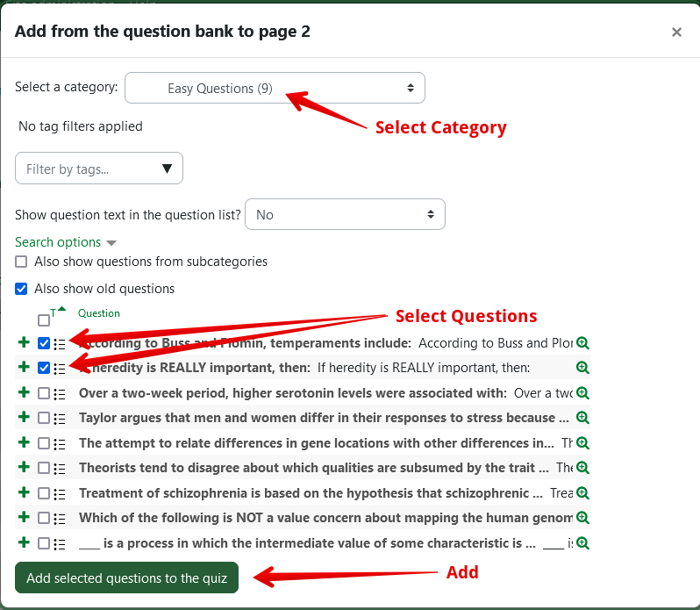The image size is (700, 610).
Task: Preview the 'Taylor argues that men' question
Action: [x=582, y=418]
